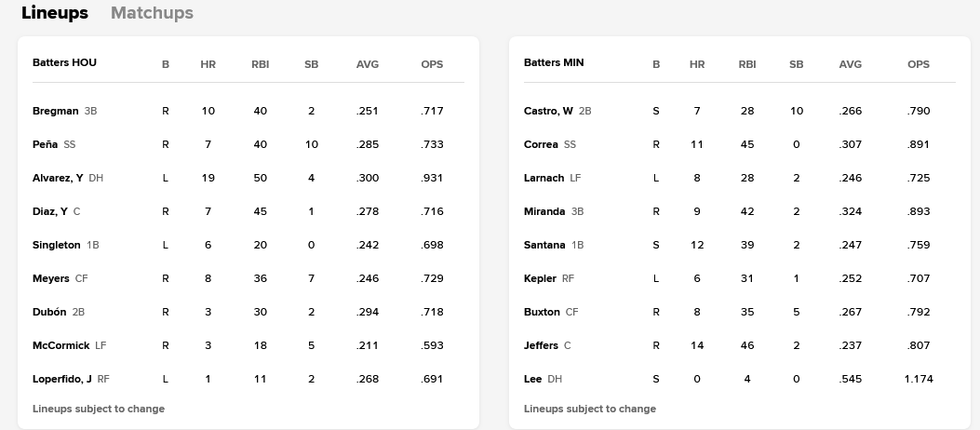View Larnach's player page
This screenshot has width=980, height=430.
[544, 178]
